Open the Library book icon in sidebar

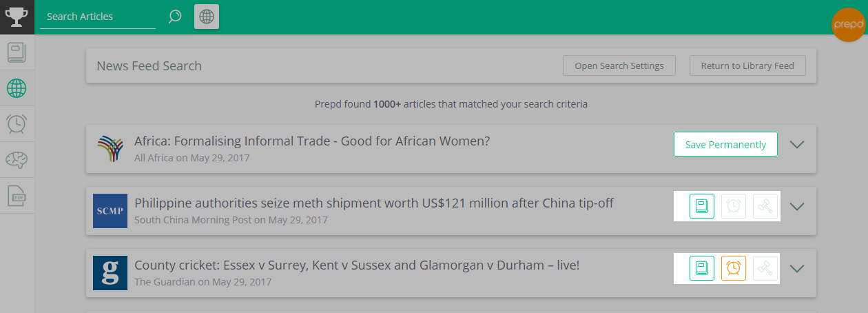click(17, 52)
